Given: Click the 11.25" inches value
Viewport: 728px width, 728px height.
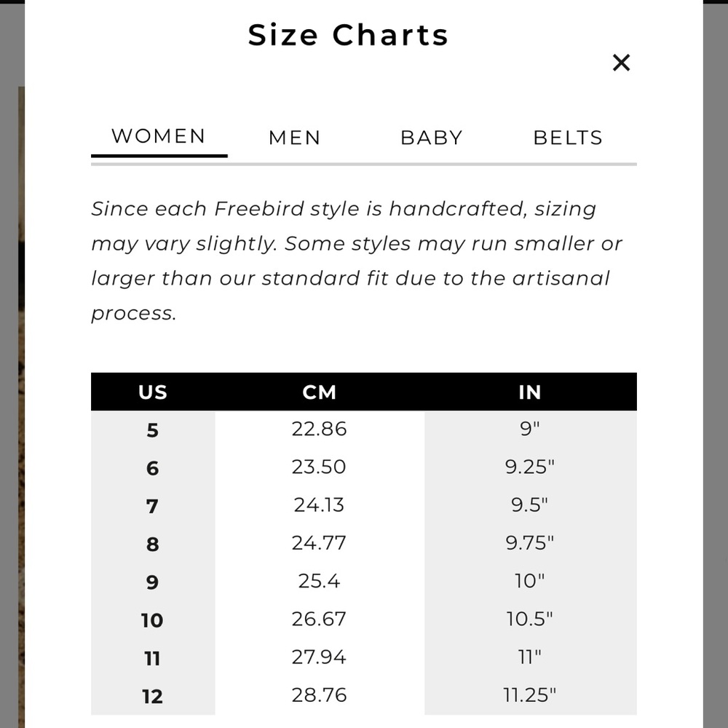Looking at the screenshot, I should coord(530,695).
